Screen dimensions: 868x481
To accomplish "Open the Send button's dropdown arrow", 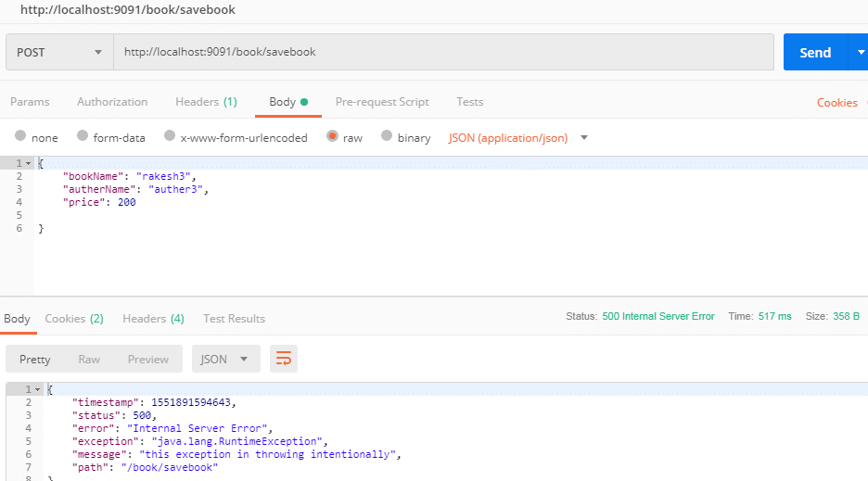I will point(857,52).
